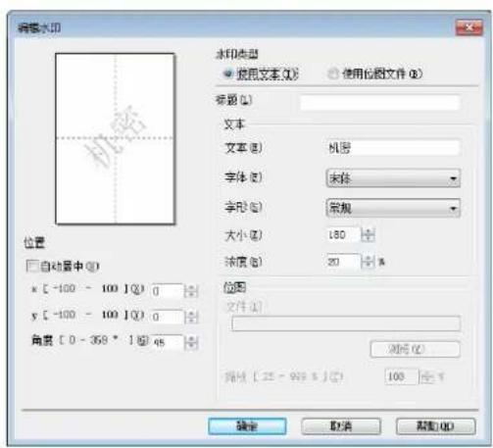Viewport: 493px width, 448px height.
Task: Open the 字体 dropdown showing 宋体
Action: pyautogui.click(x=393, y=178)
